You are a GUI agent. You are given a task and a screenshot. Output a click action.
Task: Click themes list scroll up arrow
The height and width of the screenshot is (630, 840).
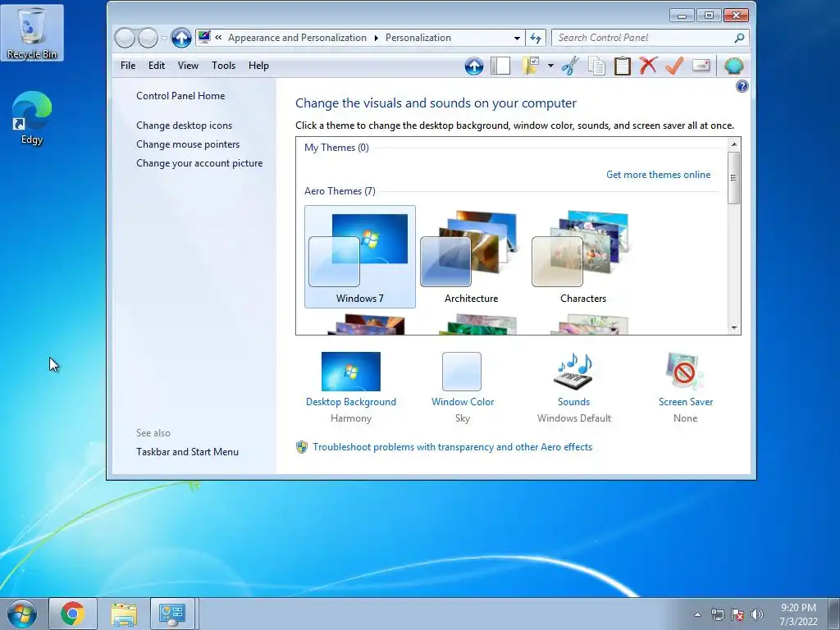click(x=734, y=144)
